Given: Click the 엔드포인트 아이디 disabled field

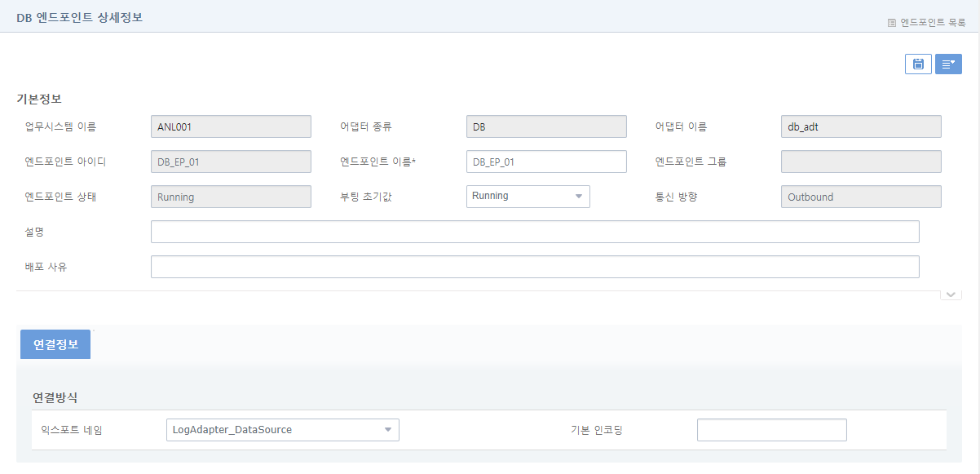Looking at the screenshot, I should [231, 162].
